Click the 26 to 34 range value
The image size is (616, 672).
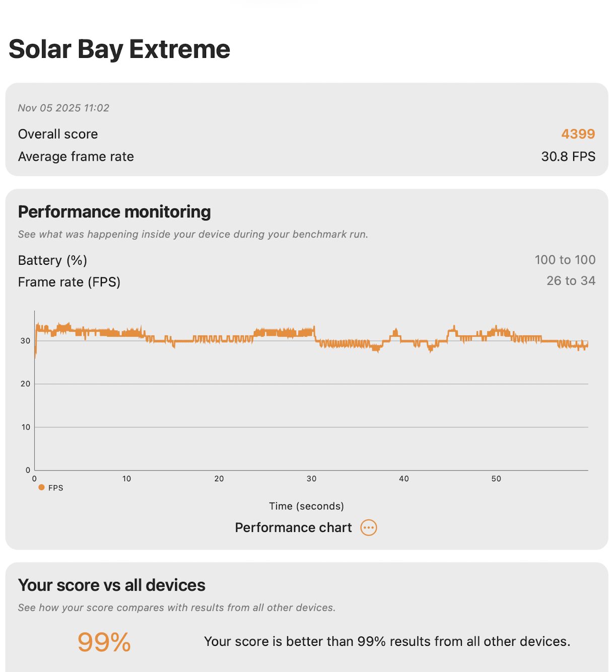pyautogui.click(x=571, y=281)
